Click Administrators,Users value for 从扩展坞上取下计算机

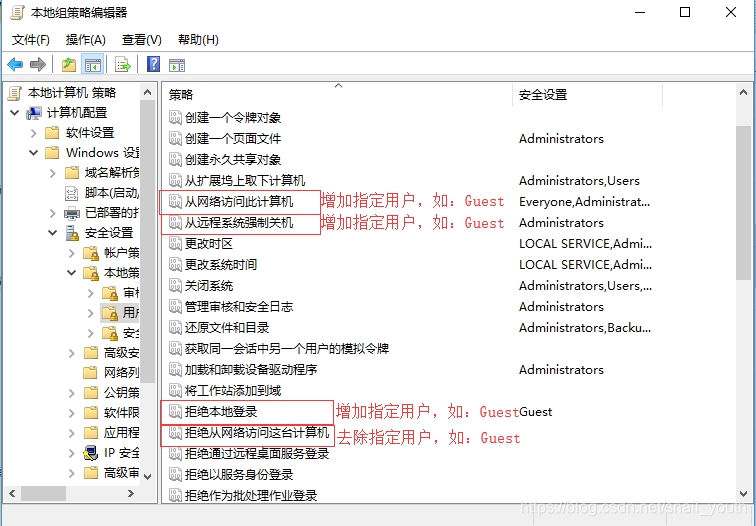click(579, 181)
